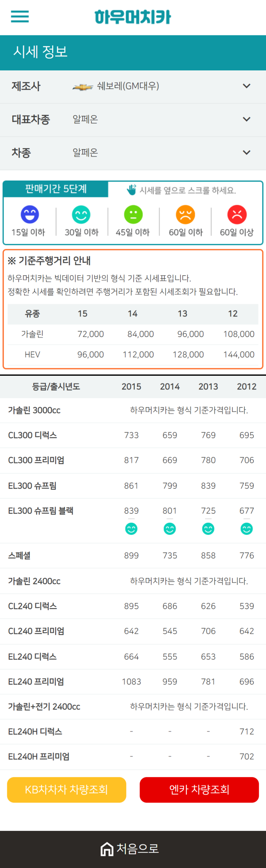Viewport: 266px width, 868px height.
Task: Open the hamburger menu icon
Action: point(20,16)
